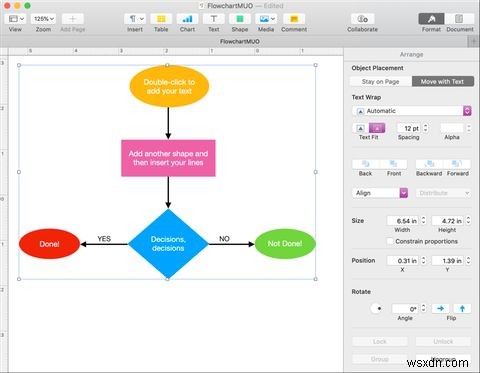
Task: Select Move with Text placement
Action: (x=442, y=81)
